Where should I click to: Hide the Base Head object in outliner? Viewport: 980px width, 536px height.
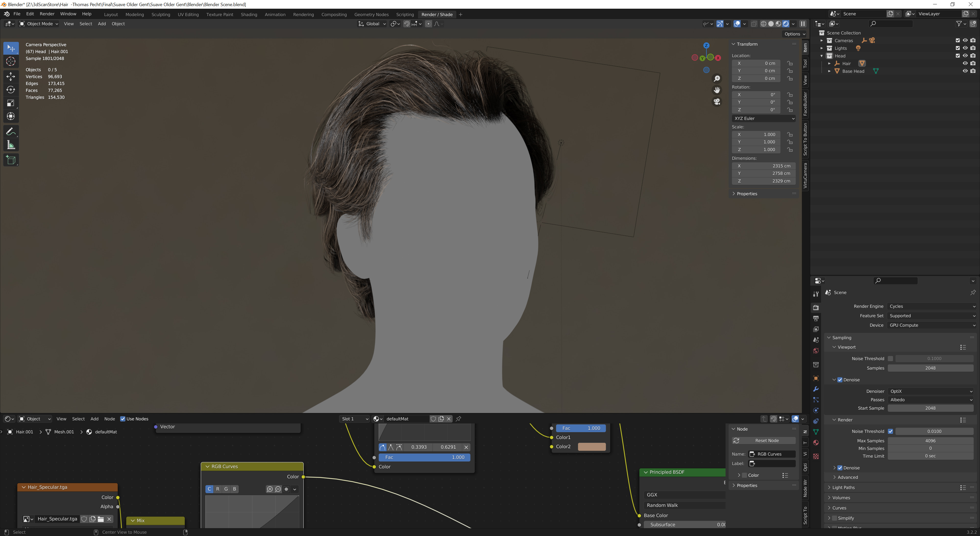coord(965,71)
